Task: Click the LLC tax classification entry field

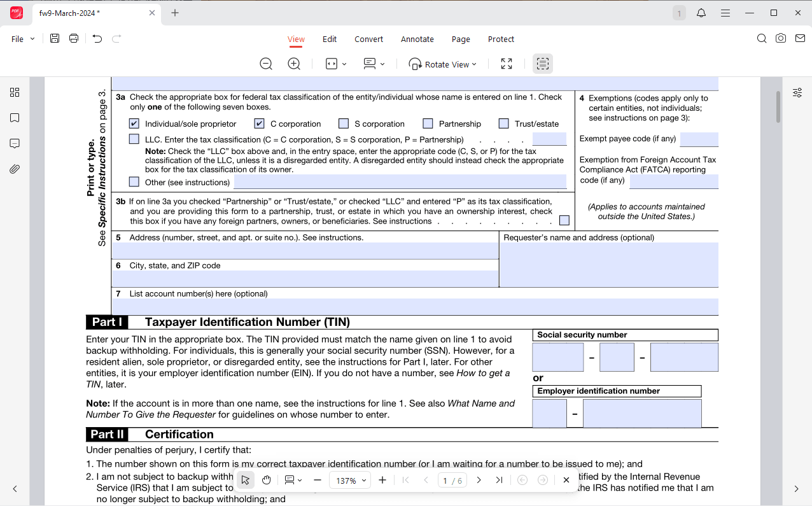Action: coord(550,139)
